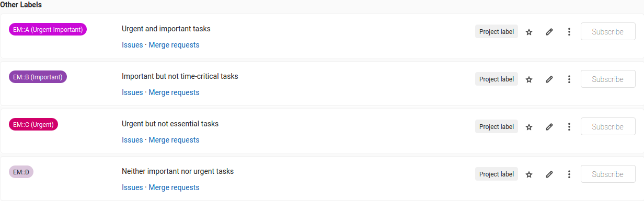This screenshot has width=644, height=201.
Task: Click the star icon for EM::D
Action: [x=528, y=174]
